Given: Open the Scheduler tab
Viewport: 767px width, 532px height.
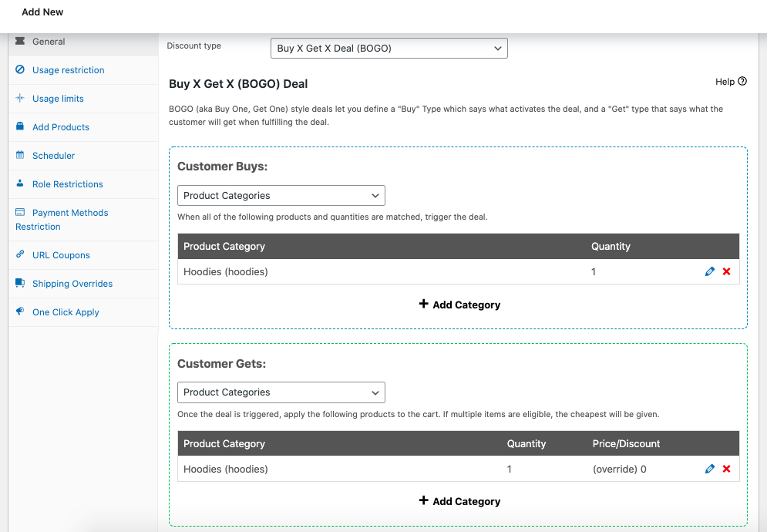Looking at the screenshot, I should coord(83,156).
